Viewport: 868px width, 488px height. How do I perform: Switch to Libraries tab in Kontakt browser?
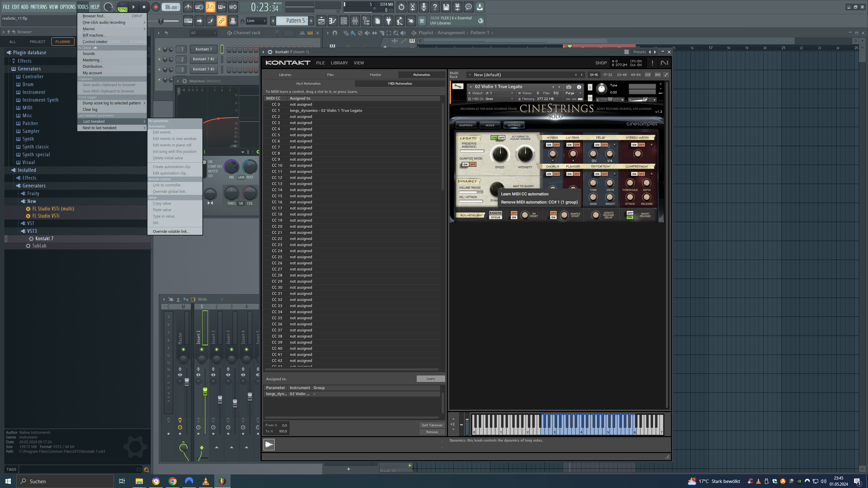click(x=285, y=75)
